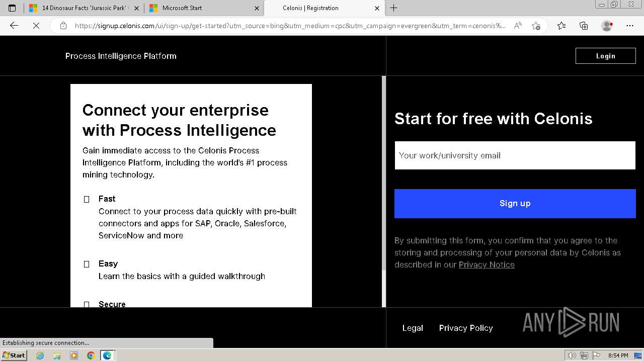Open the Action Center flag icon
Viewport: 644px width, 362px height.
point(596,355)
